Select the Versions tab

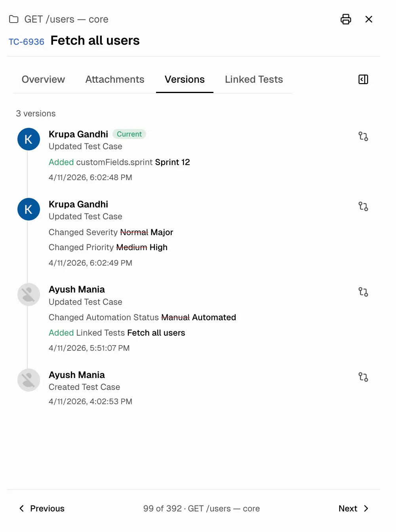coord(185,80)
